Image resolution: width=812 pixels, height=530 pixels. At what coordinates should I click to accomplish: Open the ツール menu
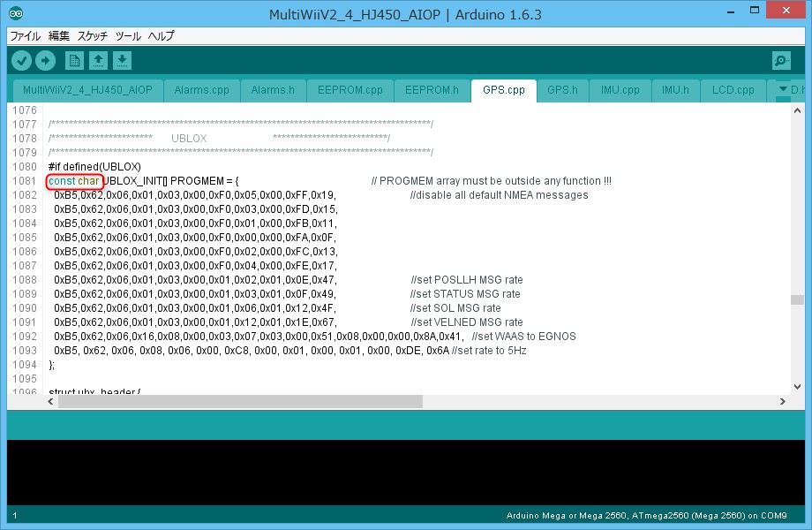[x=128, y=36]
